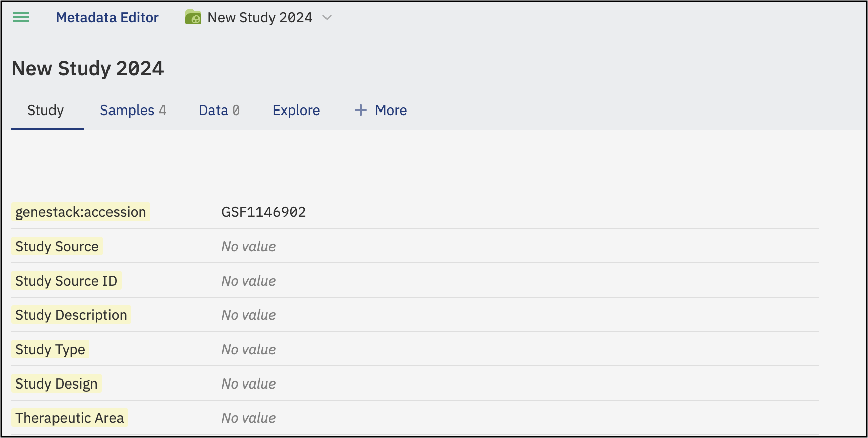Image resolution: width=868 pixels, height=438 pixels.
Task: Edit the Study Source ID No value field
Action: coord(248,281)
